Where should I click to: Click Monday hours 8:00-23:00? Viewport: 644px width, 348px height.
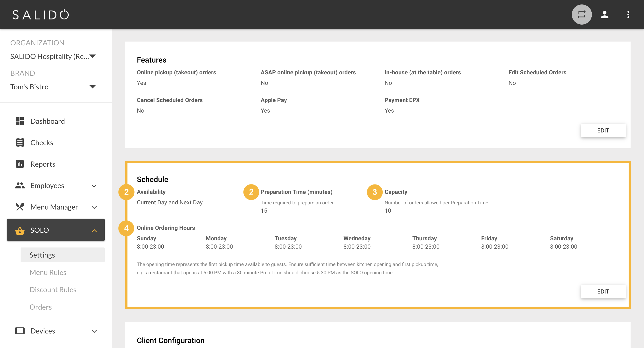tap(219, 247)
